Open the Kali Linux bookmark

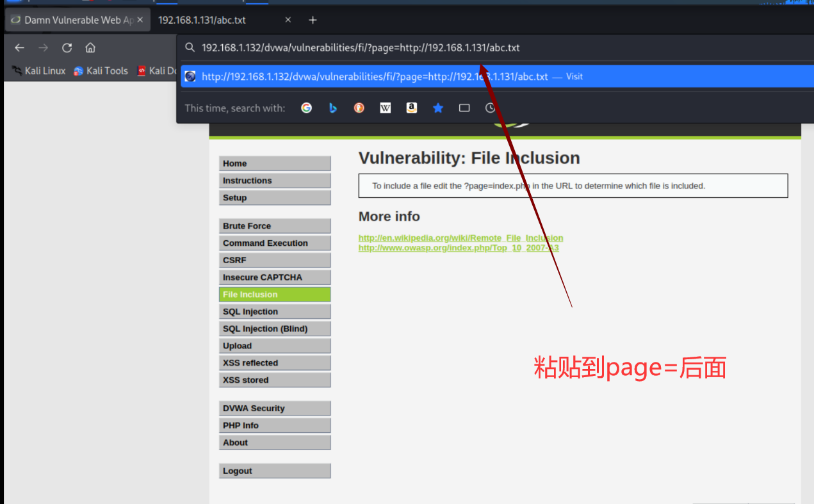[39, 70]
